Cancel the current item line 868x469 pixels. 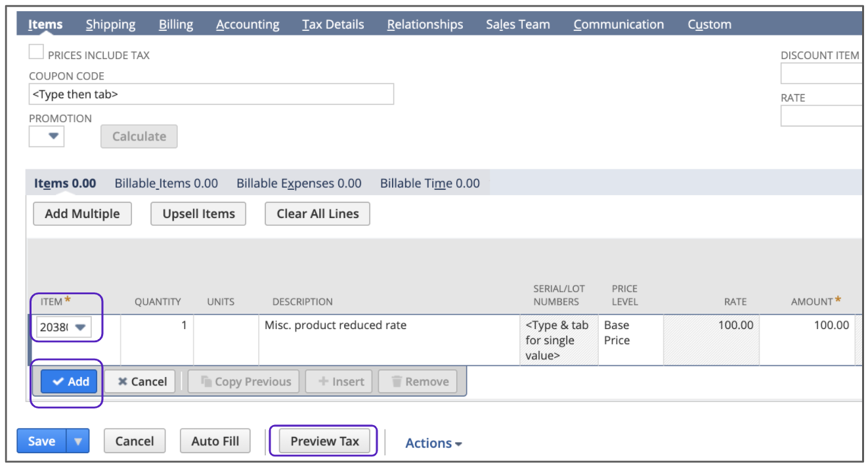(x=142, y=382)
